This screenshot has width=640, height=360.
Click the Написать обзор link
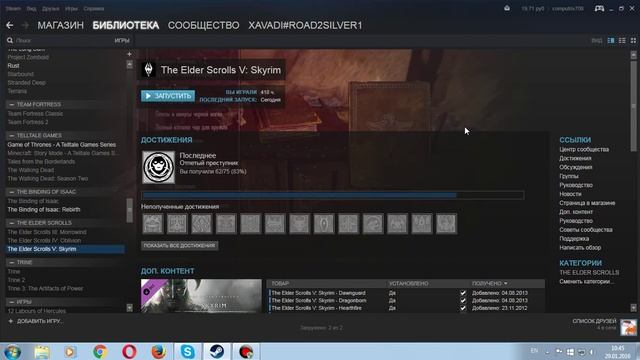click(x=580, y=247)
